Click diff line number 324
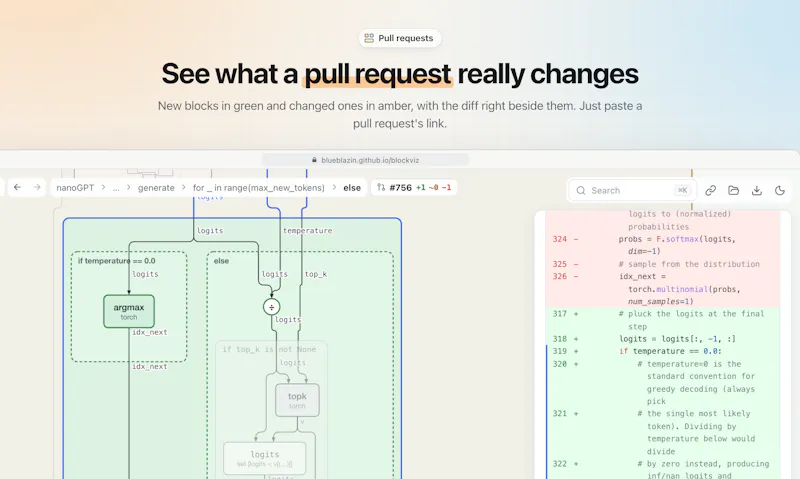Screen dimensions: 800x479 pyautogui.click(x=559, y=239)
